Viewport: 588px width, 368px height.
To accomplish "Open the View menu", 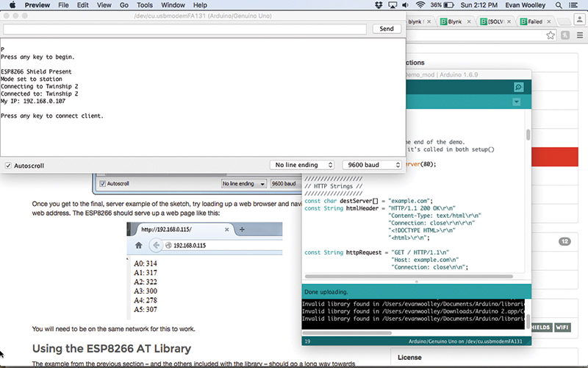I will pos(104,5).
